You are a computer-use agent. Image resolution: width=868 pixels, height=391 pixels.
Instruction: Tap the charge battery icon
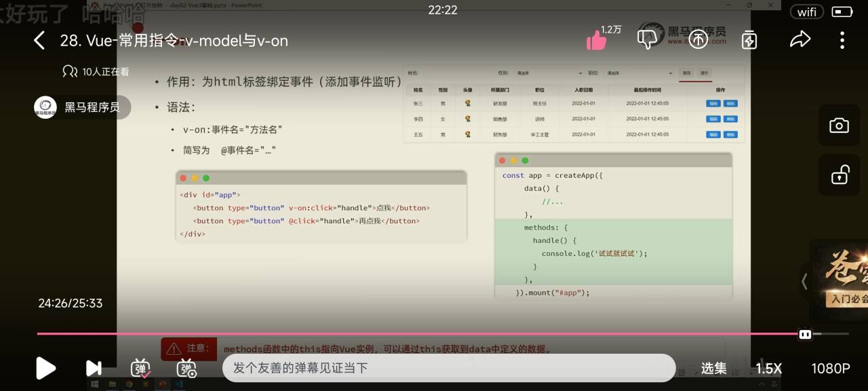749,40
